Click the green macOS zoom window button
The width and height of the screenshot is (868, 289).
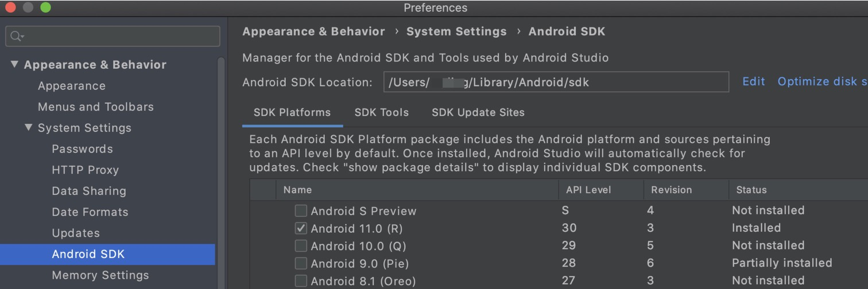click(46, 7)
